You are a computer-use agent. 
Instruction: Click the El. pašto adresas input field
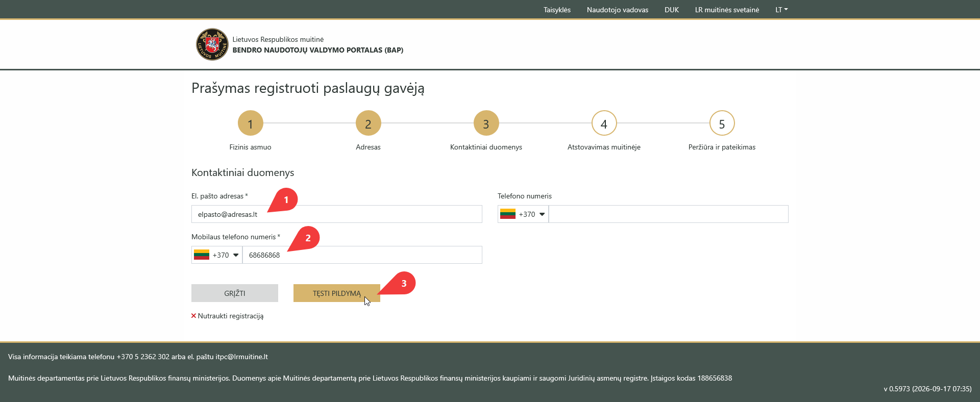point(337,214)
